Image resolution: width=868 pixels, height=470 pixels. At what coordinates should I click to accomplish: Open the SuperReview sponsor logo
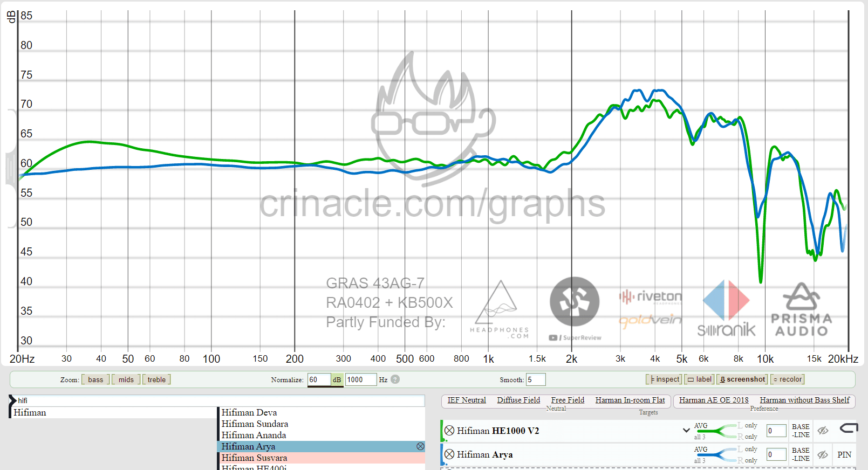click(x=575, y=309)
